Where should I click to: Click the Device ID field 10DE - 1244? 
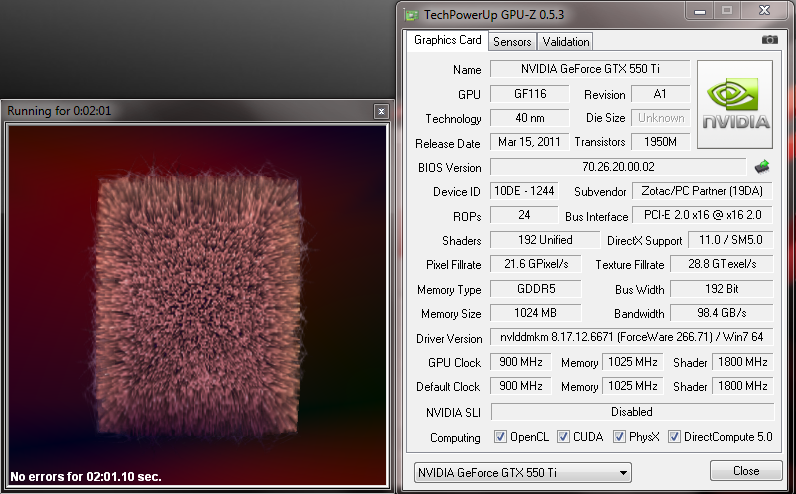pos(524,191)
